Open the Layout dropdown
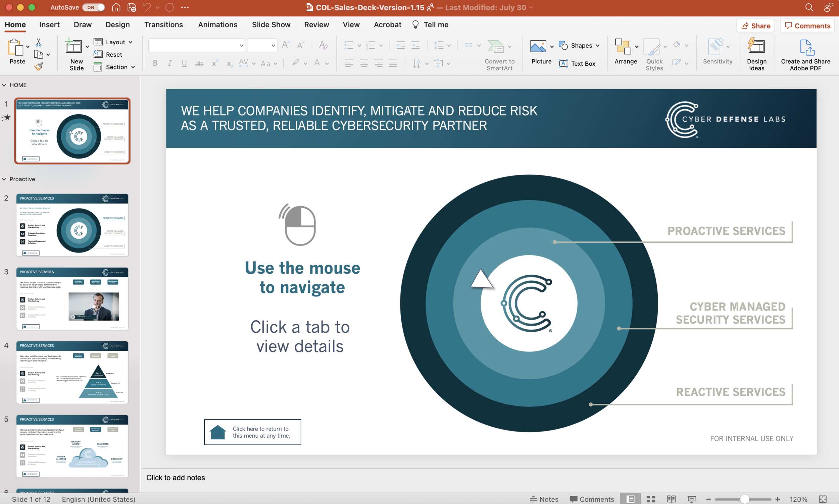 tap(113, 42)
